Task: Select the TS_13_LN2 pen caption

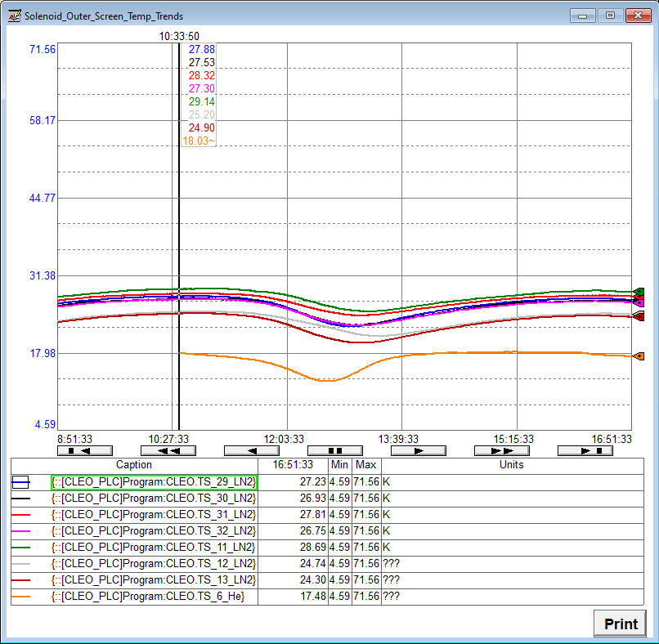Action: click(x=154, y=580)
